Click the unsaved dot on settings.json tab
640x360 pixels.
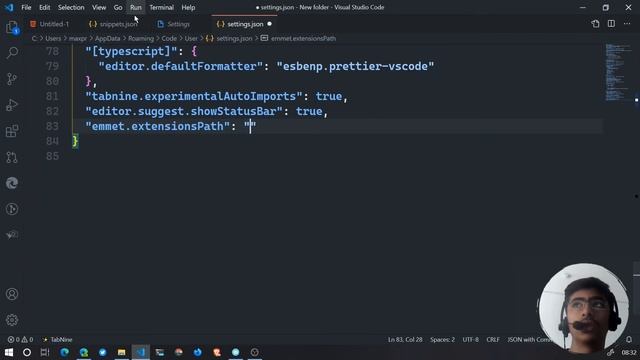click(269, 24)
